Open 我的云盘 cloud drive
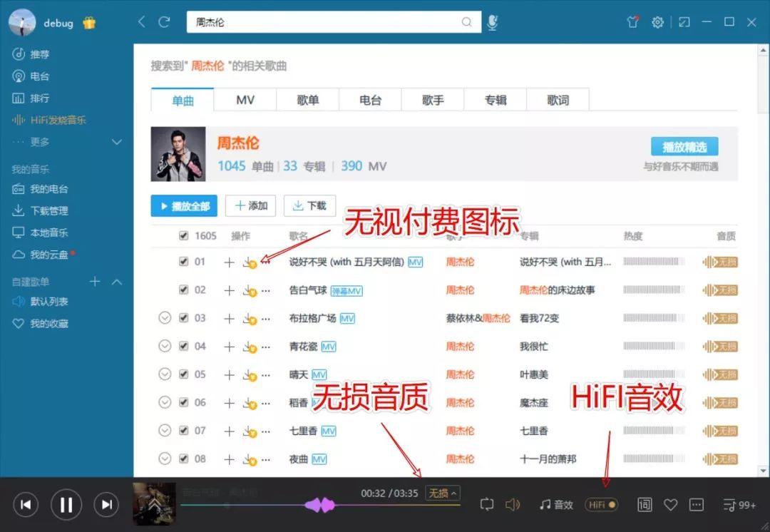The width and height of the screenshot is (770, 532). pos(43,255)
